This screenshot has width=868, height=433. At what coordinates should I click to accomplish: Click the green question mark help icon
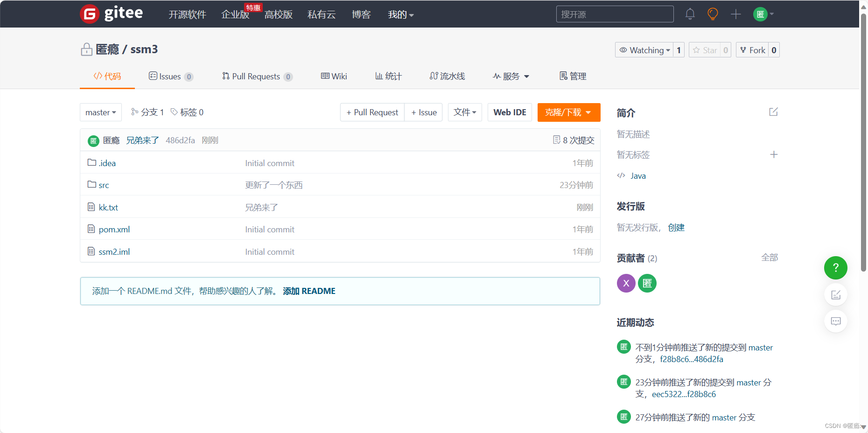click(x=835, y=268)
